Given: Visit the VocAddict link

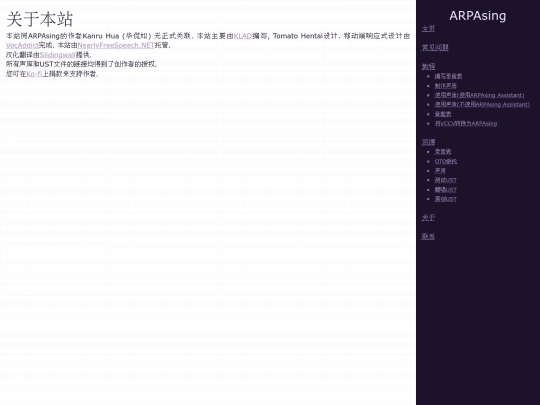Looking at the screenshot, I should coord(22,45).
